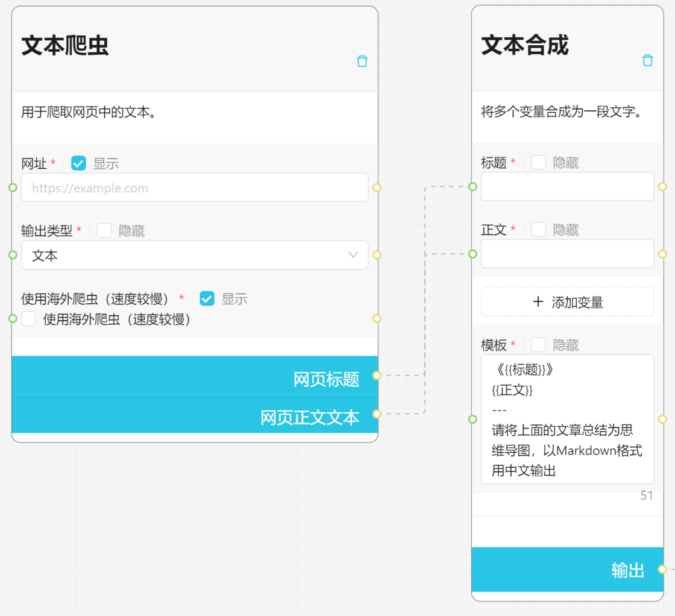675x616 pixels.
Task: Delete the 文本合成 node with trash icon
Action: point(648,60)
